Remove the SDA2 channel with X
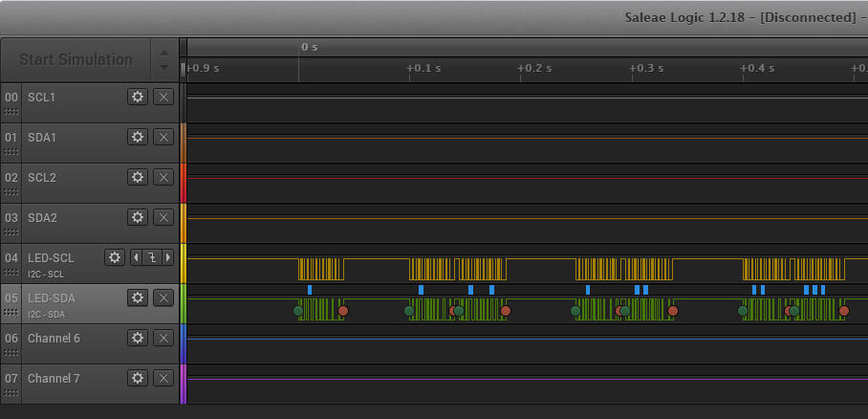Viewport: 868px width, 419px height. pos(163,217)
